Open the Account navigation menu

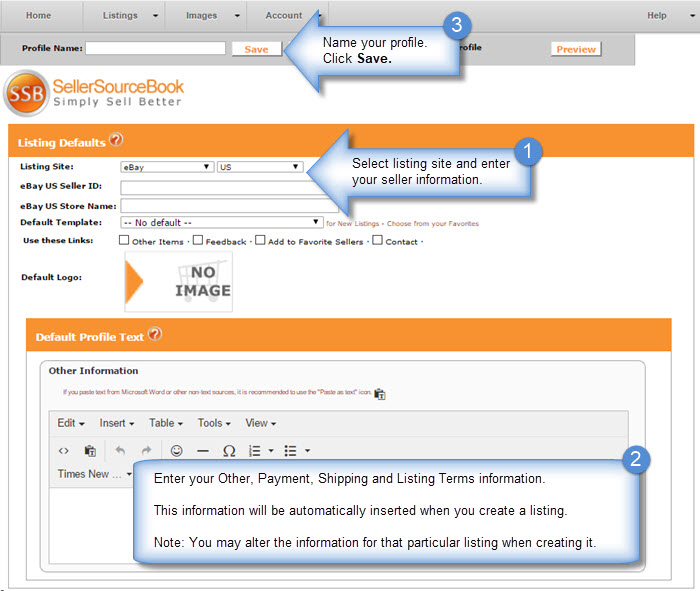284,16
